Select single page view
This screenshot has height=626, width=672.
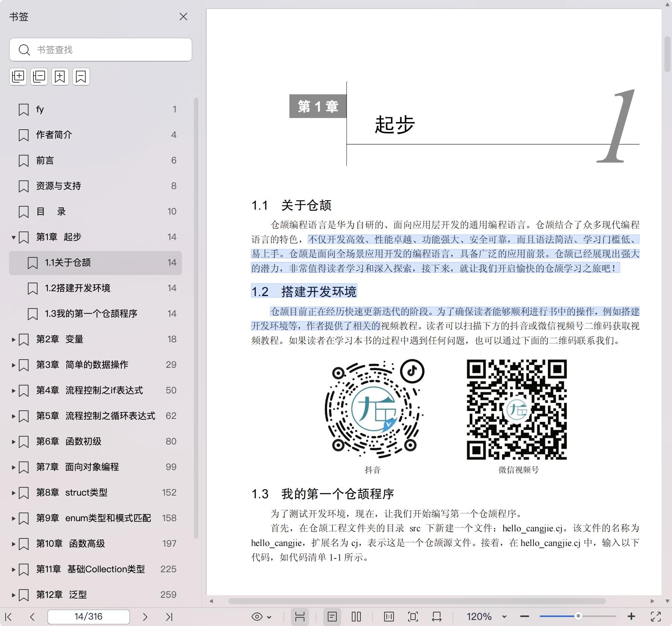click(332, 617)
